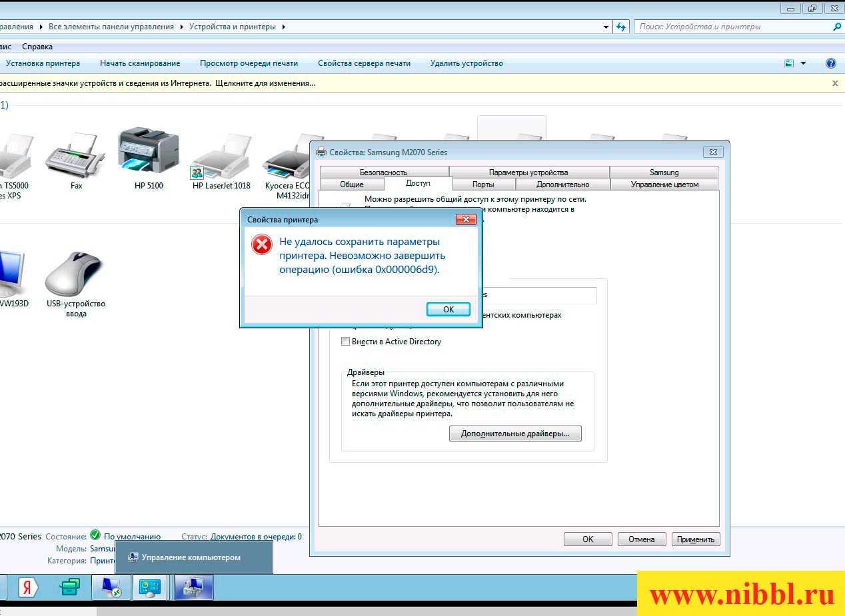Switch to the Samsung tab
The width and height of the screenshot is (845, 616).
[x=664, y=172]
